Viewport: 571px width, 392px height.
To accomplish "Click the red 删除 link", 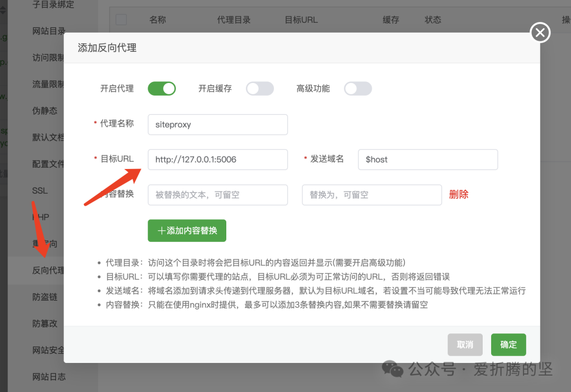I will 458,194.
